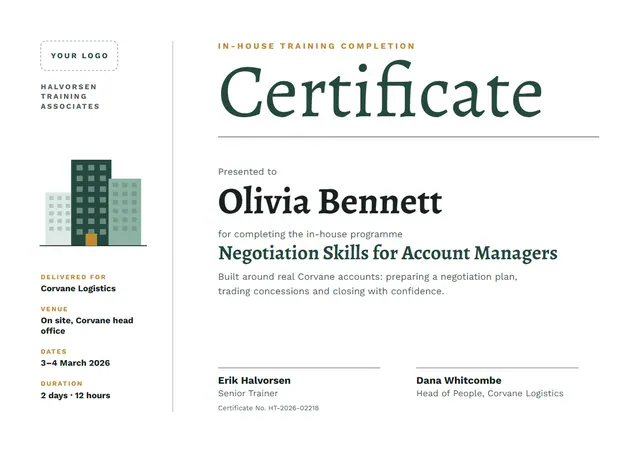Click the YOUR LOGO placeholder box
This screenshot has height=453, width=640.
[x=79, y=56]
